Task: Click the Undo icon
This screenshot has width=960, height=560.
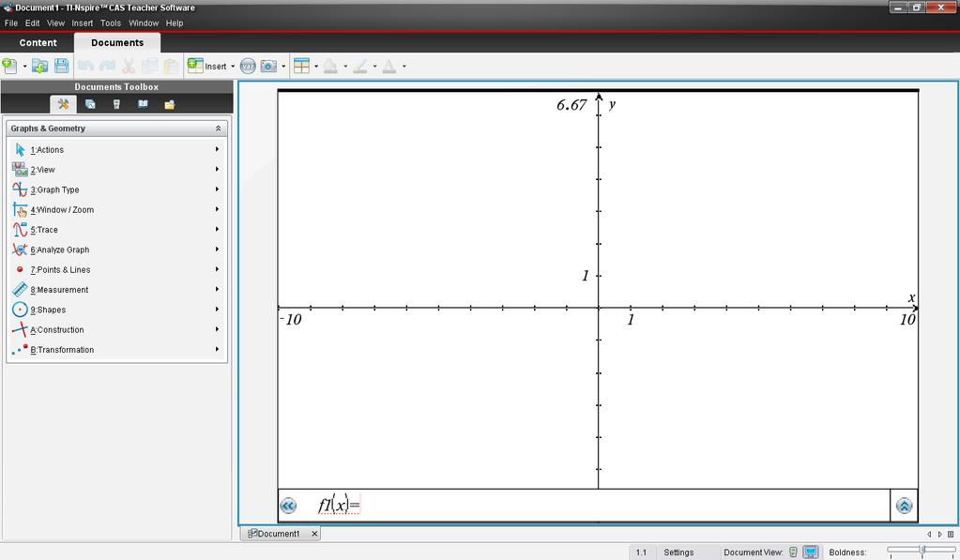Action: coord(85,66)
